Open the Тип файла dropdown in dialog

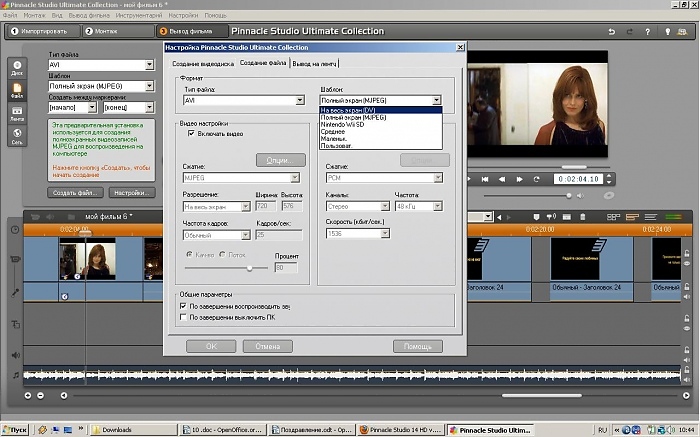click(x=299, y=100)
